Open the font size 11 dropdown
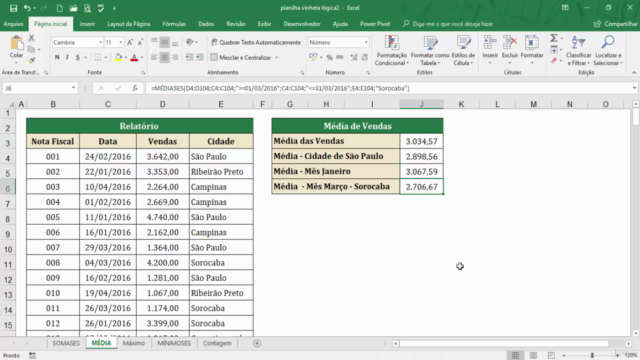The width and height of the screenshot is (640, 360). click(x=121, y=42)
